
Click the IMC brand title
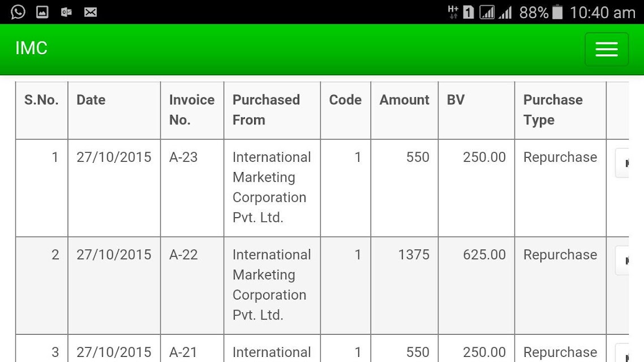(x=31, y=49)
